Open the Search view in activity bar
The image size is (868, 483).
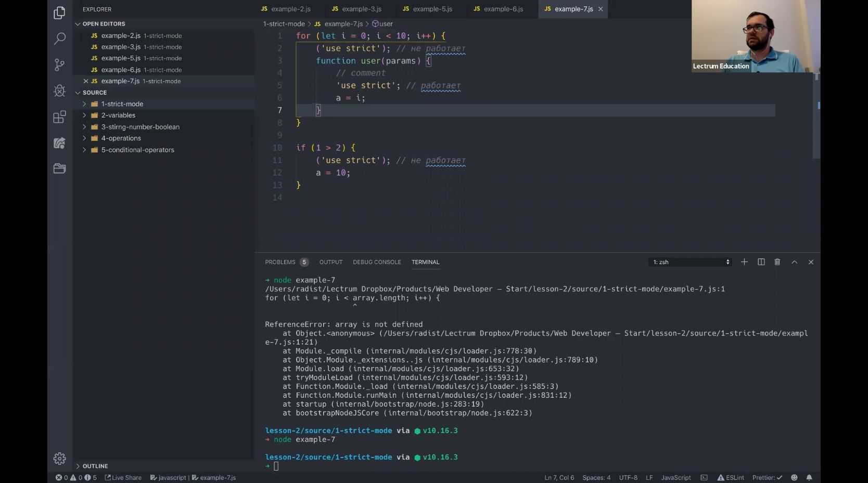(x=59, y=38)
